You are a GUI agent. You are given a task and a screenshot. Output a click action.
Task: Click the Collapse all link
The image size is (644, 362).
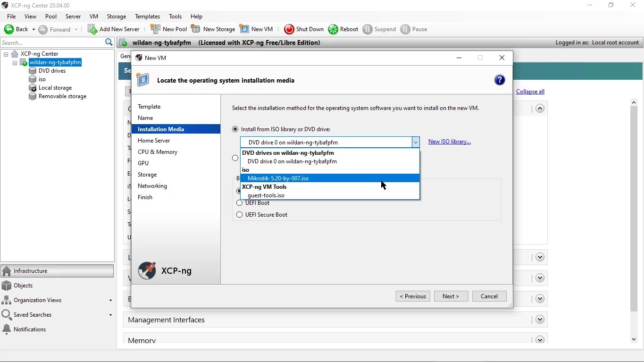[530, 92]
